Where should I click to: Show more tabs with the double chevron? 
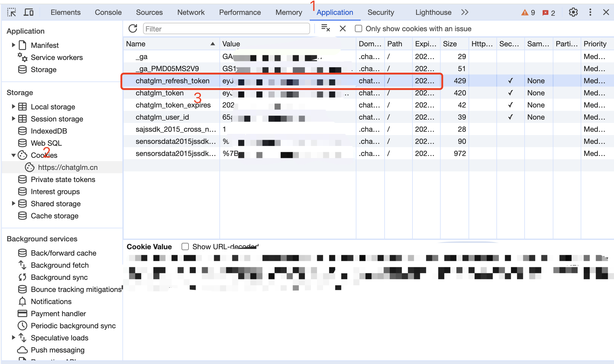tap(465, 12)
